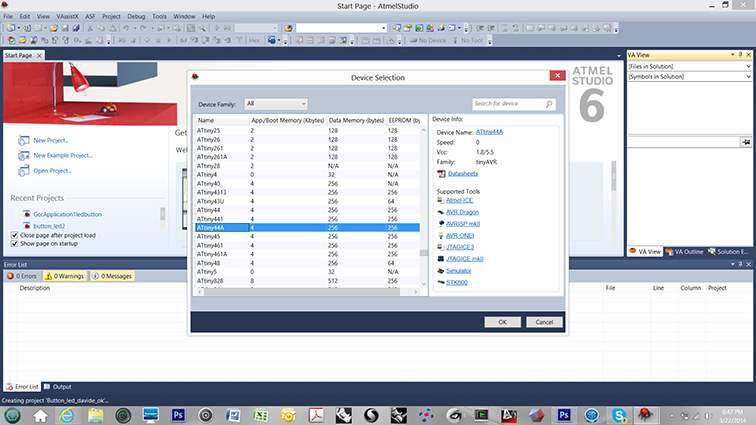Click the STK600 tool link
Screen dimensions: 756x425
click(x=457, y=283)
